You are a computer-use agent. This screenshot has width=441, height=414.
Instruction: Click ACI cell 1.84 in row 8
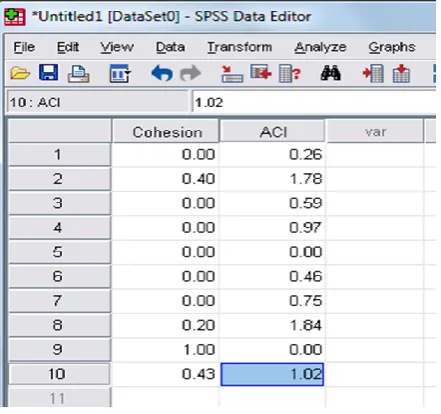click(272, 325)
